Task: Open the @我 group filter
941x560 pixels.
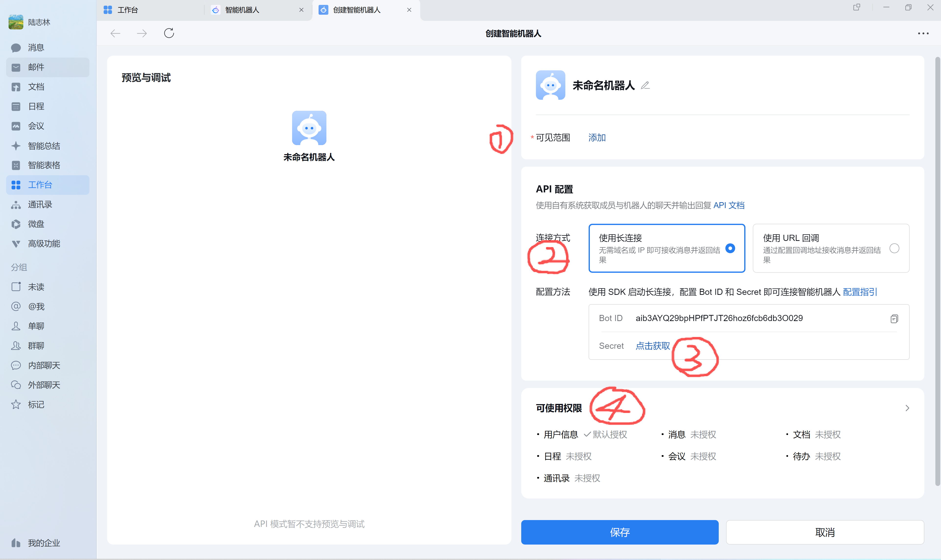Action: tap(48, 306)
